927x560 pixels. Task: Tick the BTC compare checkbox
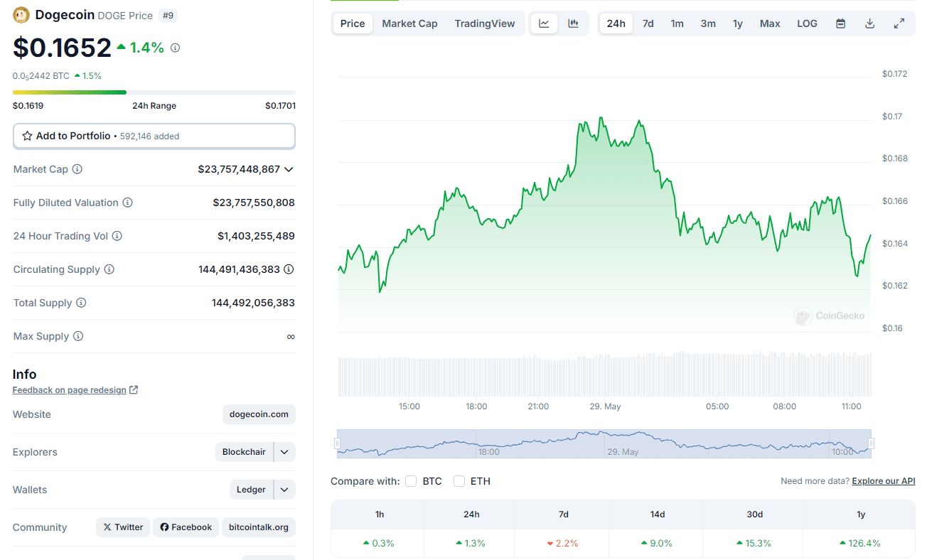[411, 481]
